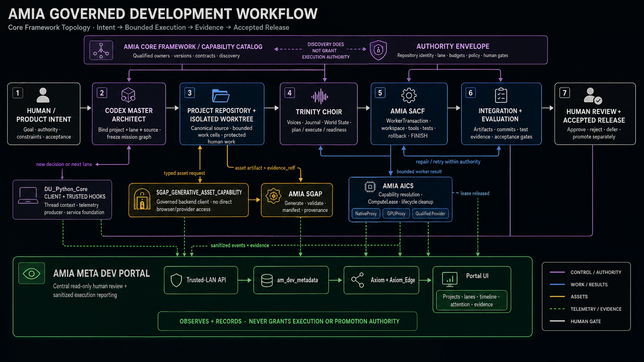Click the Core Framework Topology subtitle
The width and height of the screenshot is (644, 362).
(149, 28)
